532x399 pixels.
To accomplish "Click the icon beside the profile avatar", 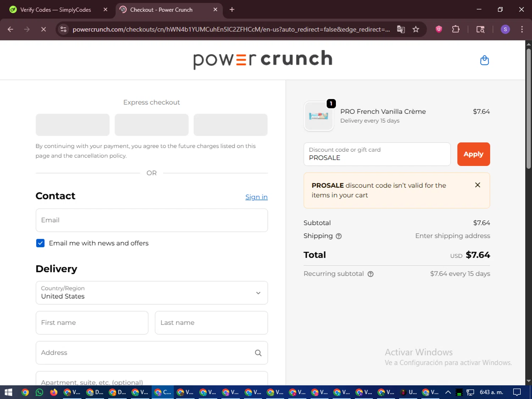I will (x=480, y=29).
